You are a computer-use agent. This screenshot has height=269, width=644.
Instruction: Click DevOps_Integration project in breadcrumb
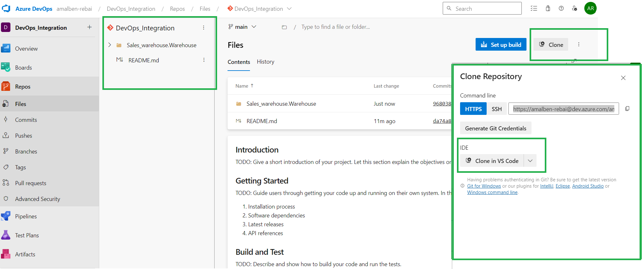[x=131, y=9]
